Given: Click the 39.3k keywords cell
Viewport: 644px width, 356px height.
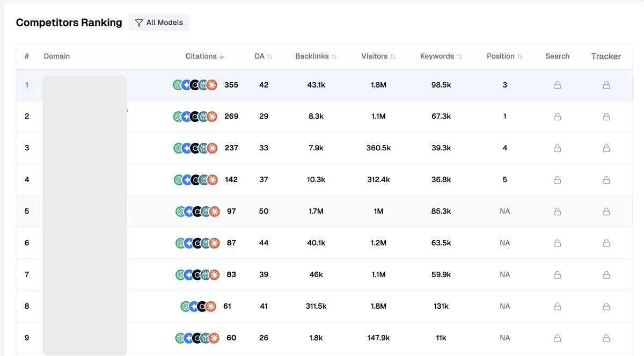Looking at the screenshot, I should (441, 148).
